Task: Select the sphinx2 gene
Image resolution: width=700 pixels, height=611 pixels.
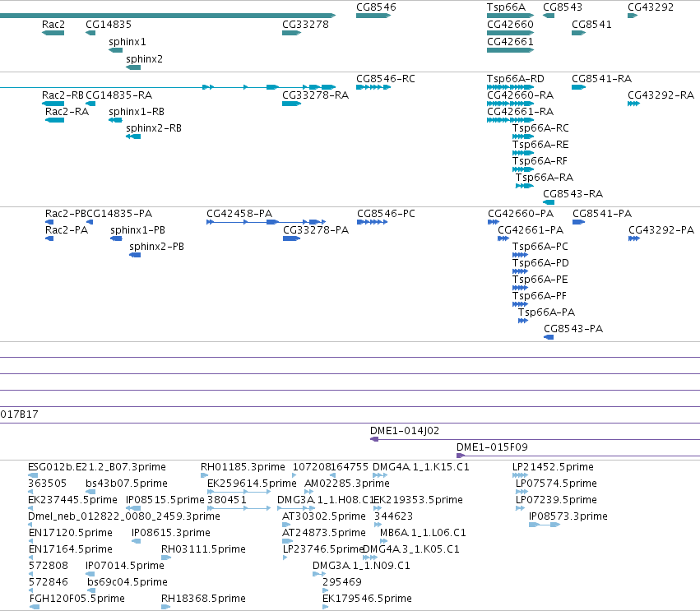Action: click(x=133, y=67)
